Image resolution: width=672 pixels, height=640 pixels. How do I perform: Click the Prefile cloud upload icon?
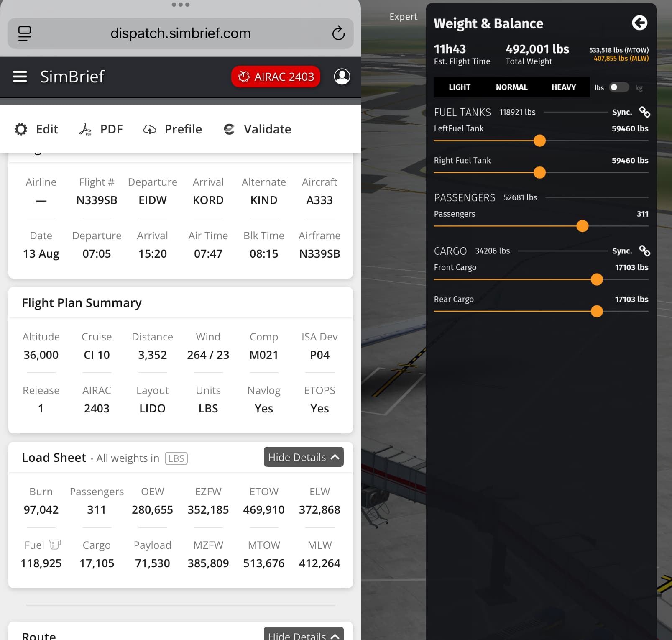coord(149,129)
